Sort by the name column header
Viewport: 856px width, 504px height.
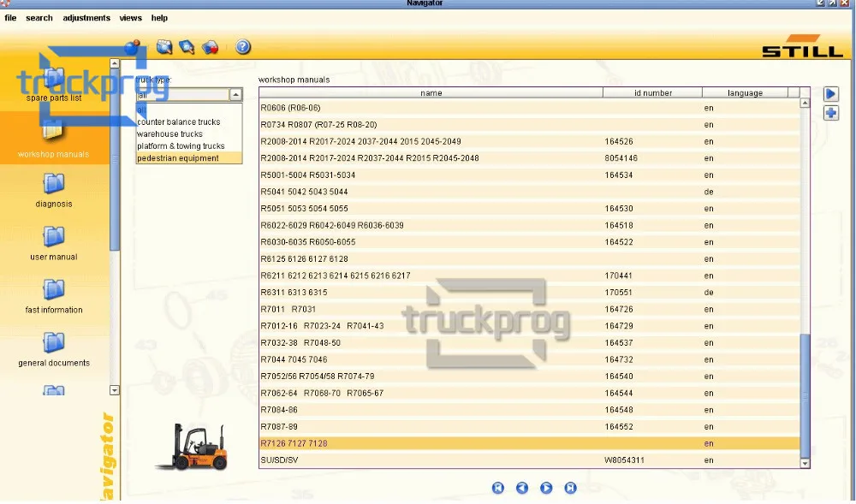(431, 93)
